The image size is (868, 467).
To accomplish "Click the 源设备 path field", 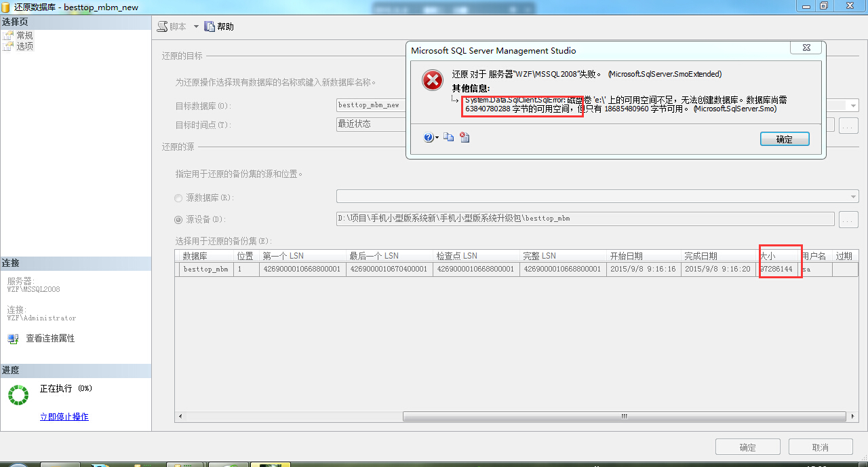I will pyautogui.click(x=585, y=219).
